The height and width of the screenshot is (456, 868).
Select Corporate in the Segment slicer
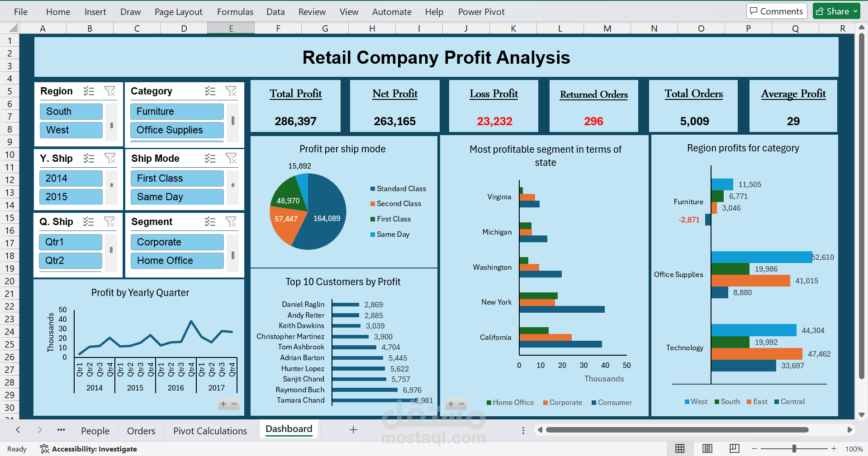coord(177,242)
